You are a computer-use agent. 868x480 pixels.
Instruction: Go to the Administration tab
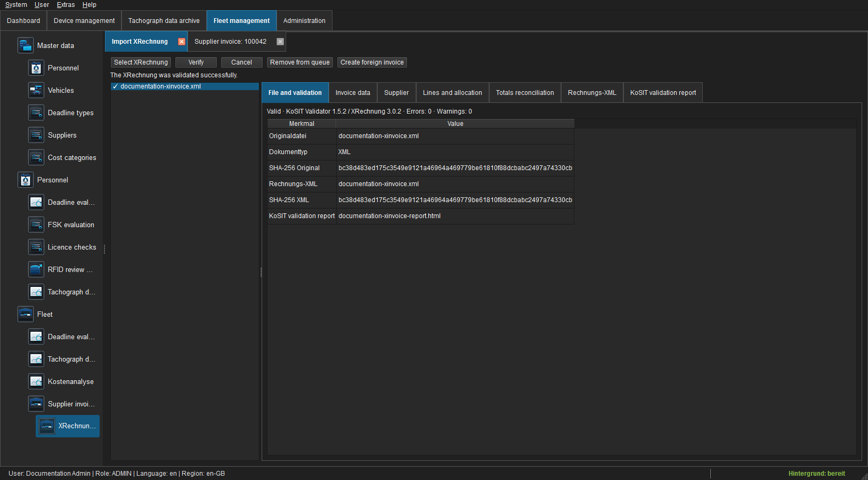(304, 21)
